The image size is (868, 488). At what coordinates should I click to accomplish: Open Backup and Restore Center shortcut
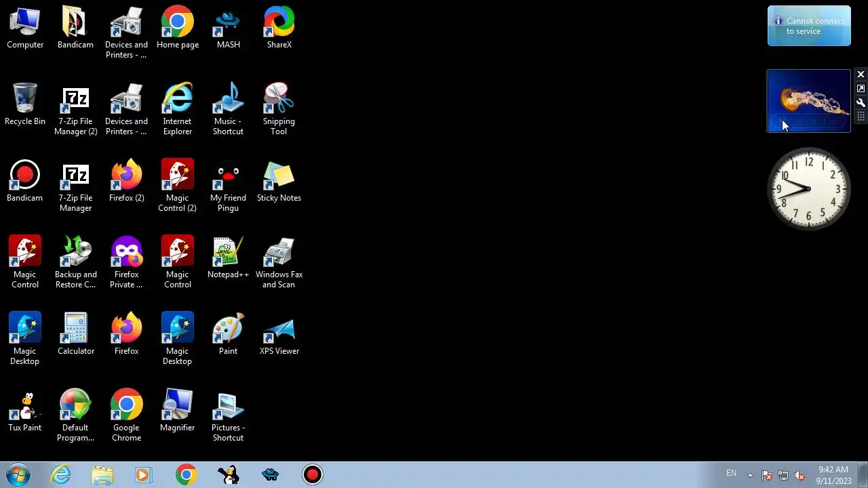pyautogui.click(x=75, y=263)
